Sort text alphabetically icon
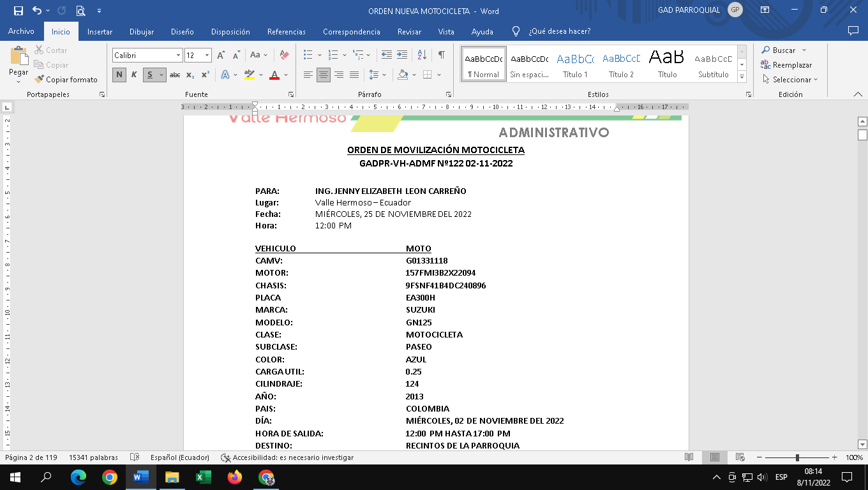This screenshot has width=868, height=490. coord(422,56)
